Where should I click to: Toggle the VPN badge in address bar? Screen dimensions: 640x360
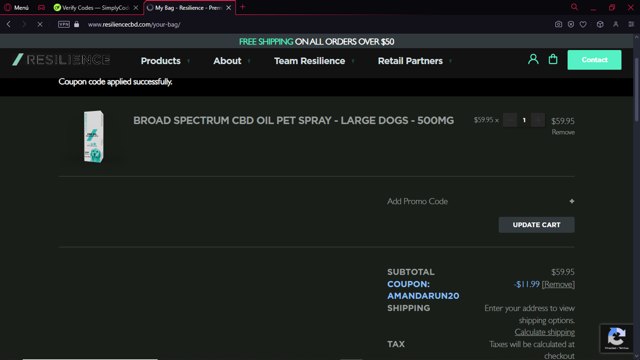point(64,24)
